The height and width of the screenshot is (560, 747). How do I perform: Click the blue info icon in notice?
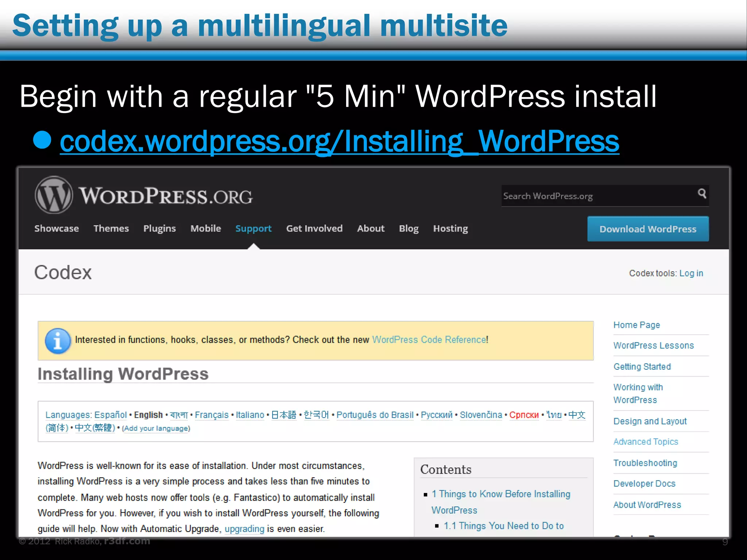58,341
